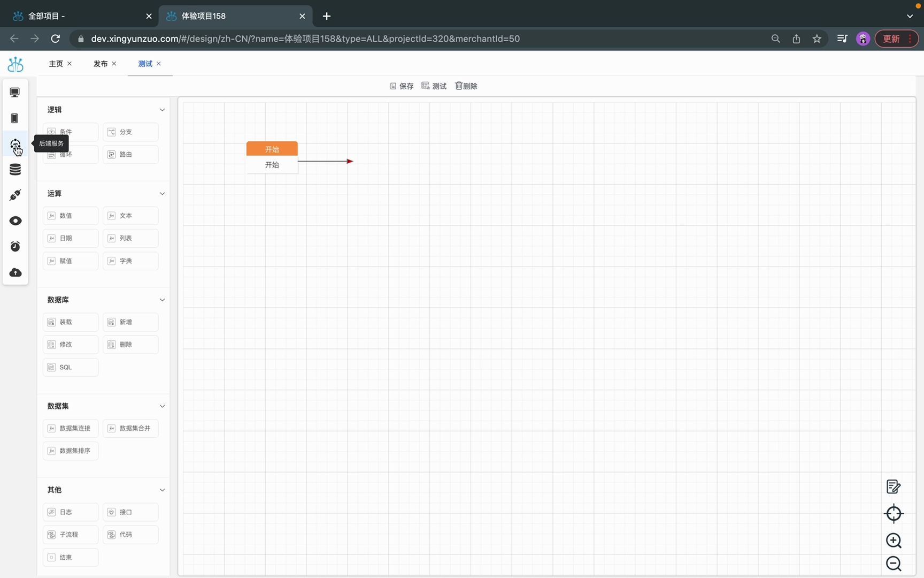Open the browser media control icon
The image size is (924, 578).
click(842, 39)
